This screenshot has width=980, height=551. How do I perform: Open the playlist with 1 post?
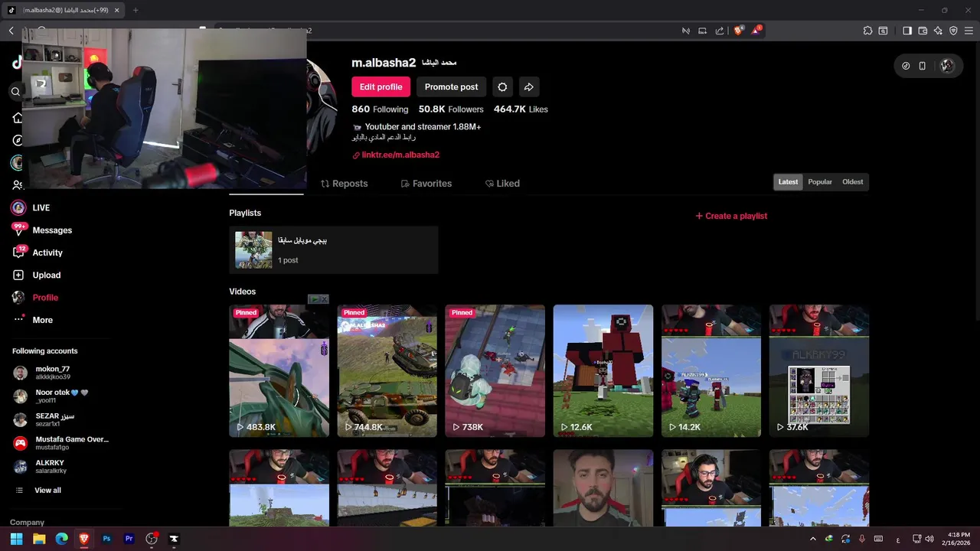(333, 249)
